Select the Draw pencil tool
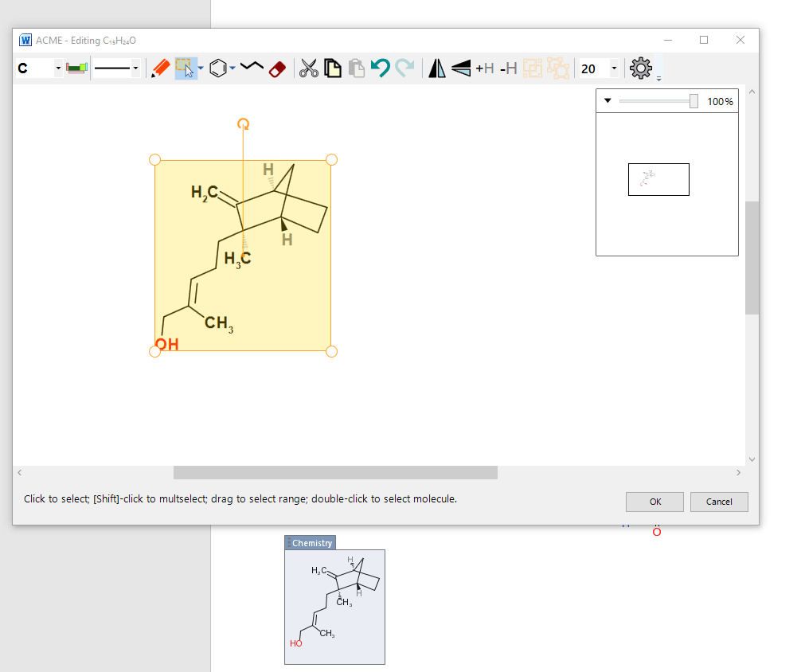This screenshot has width=801, height=672. coord(160,68)
